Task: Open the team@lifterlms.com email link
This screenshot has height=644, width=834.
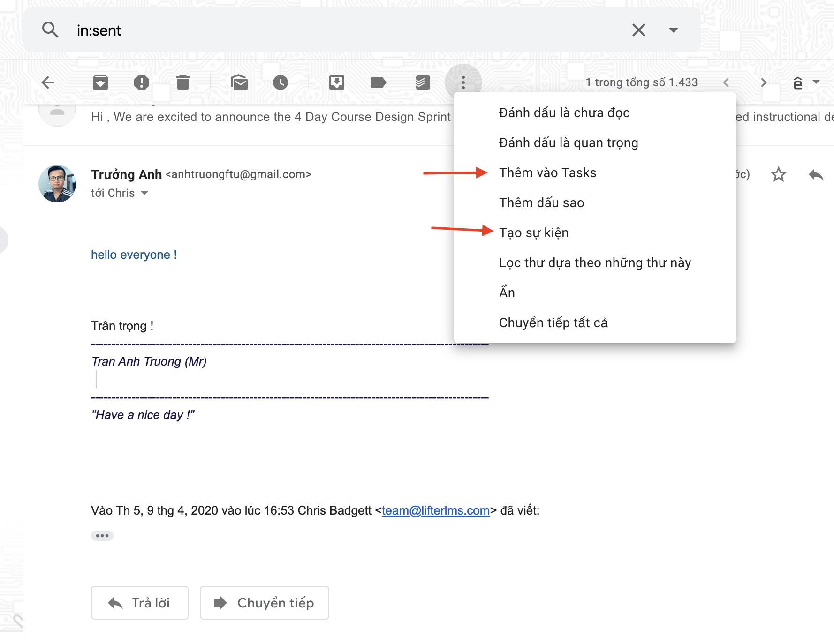Action: click(x=435, y=510)
